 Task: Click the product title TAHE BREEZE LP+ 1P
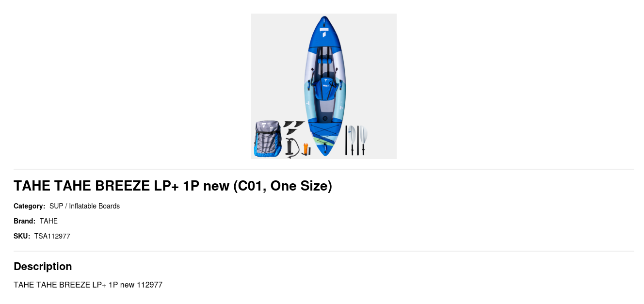[x=173, y=186]
